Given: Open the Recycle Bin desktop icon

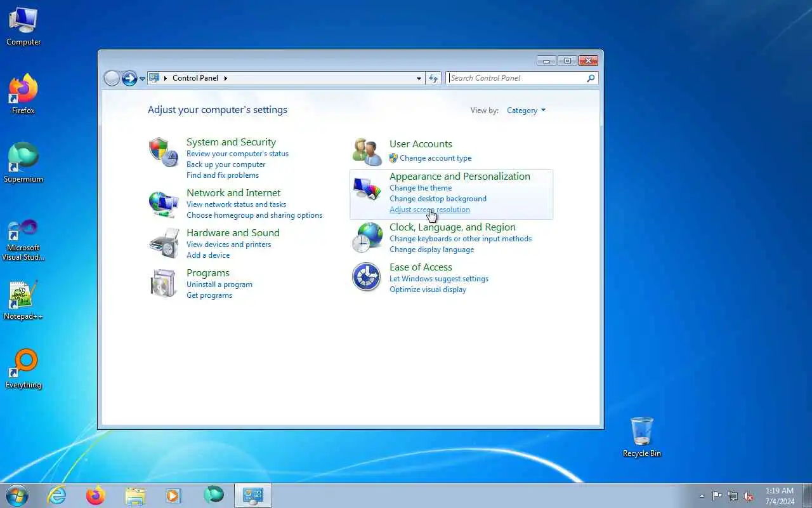Looking at the screenshot, I should click(x=642, y=437).
